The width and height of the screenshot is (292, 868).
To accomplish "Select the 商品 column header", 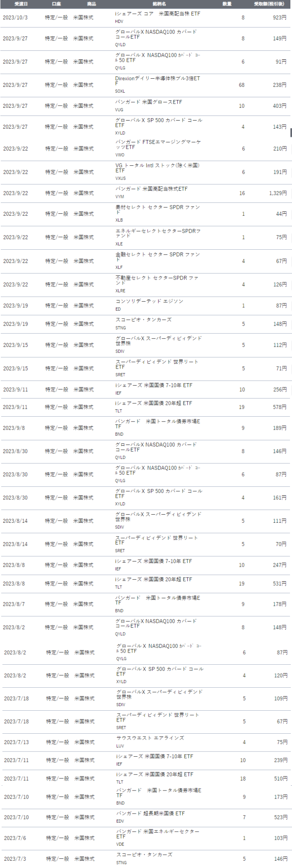I will [92, 4].
